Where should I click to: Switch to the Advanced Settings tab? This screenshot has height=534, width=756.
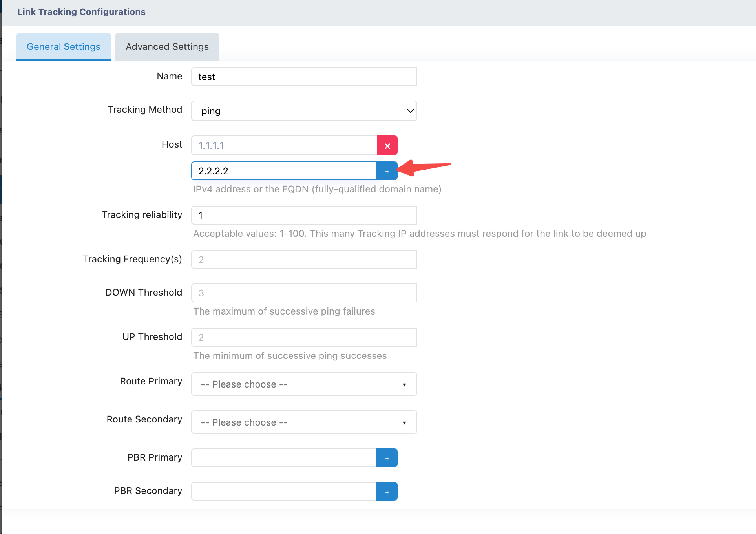tap(167, 47)
